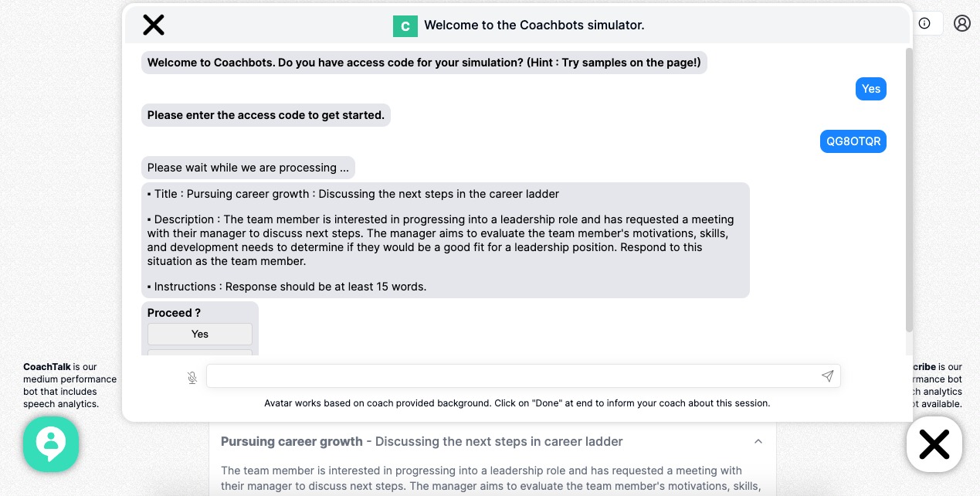The image size is (980, 496).
Task: Click the green Coachbots "C" avatar icon
Action: click(x=405, y=25)
